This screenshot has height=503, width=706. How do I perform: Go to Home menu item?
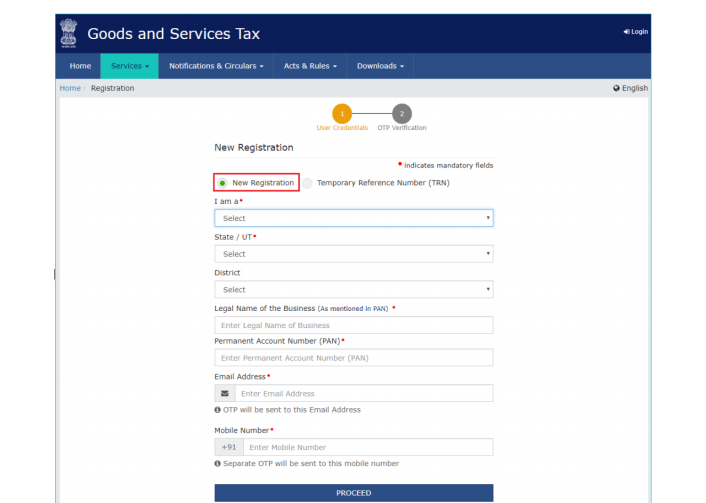[x=80, y=66]
